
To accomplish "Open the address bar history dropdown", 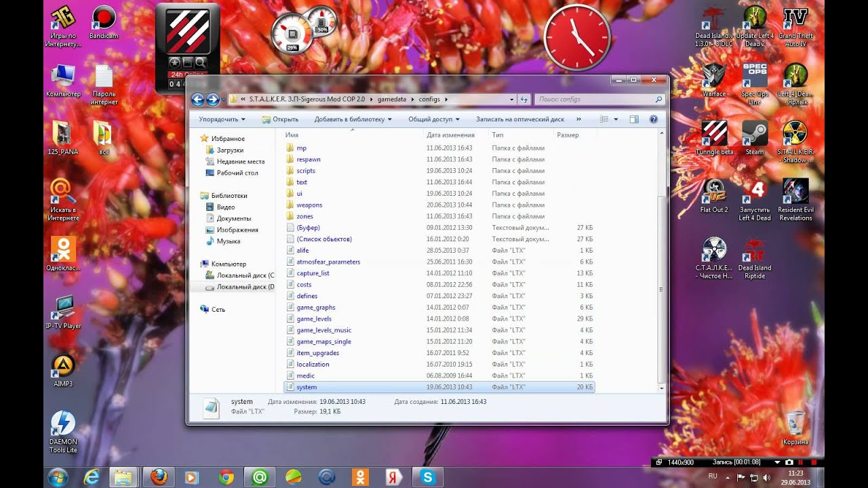I will point(511,100).
